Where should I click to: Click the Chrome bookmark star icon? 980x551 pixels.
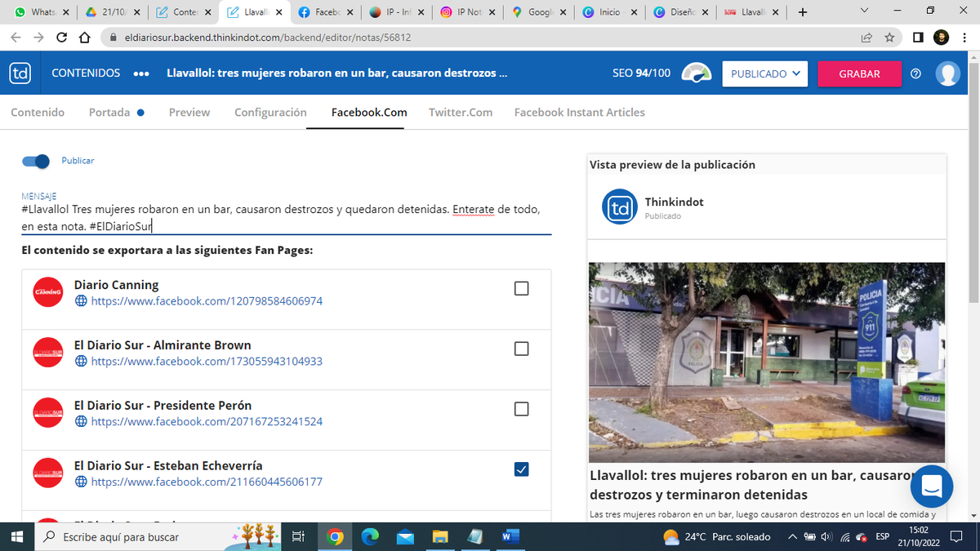(889, 38)
